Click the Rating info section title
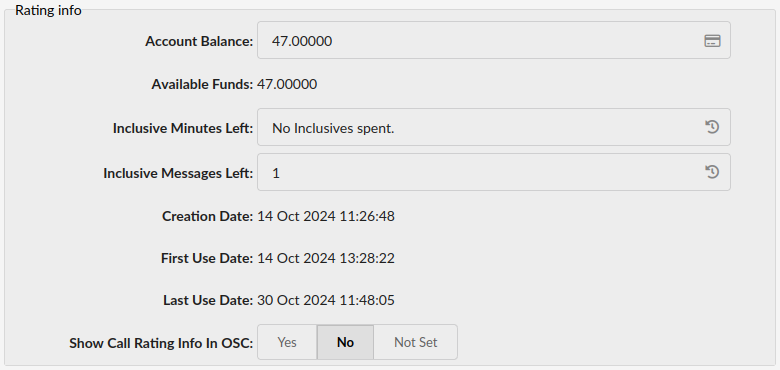The height and width of the screenshot is (370, 780). [48, 10]
